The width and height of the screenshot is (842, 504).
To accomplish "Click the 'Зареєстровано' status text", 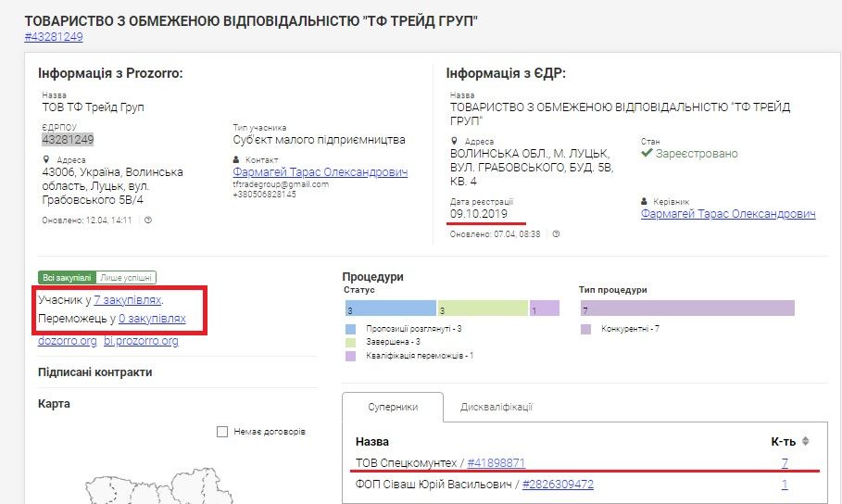I will (x=697, y=154).
